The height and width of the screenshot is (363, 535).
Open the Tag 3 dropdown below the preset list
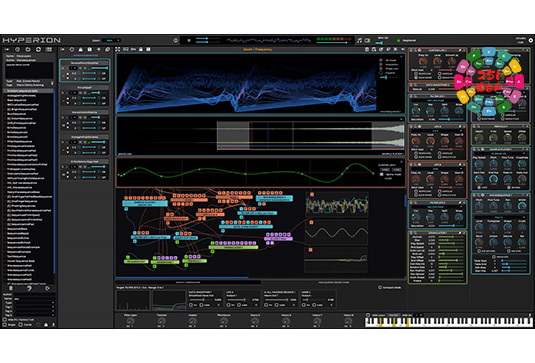[x=34, y=315]
